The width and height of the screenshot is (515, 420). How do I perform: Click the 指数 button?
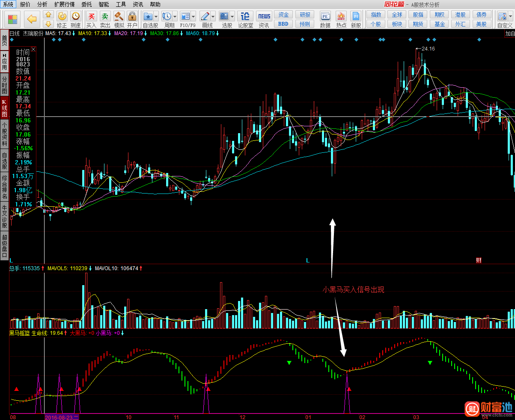click(376, 15)
